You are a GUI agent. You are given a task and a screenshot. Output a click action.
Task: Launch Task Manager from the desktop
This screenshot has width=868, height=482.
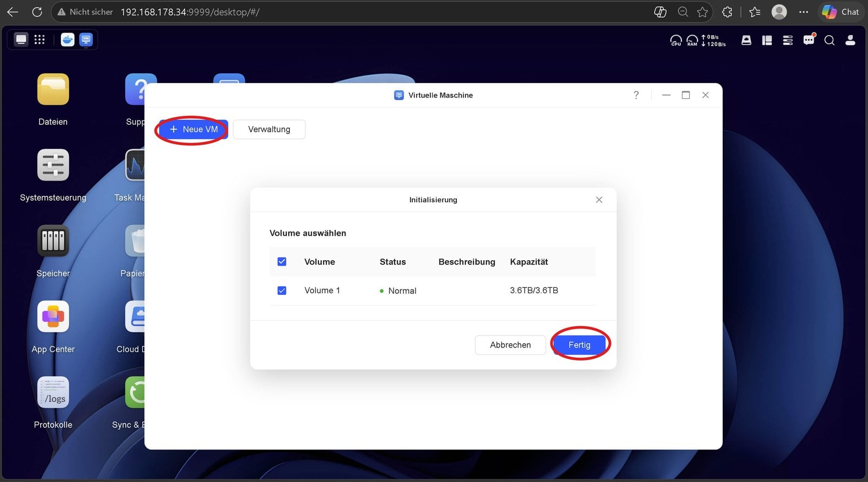click(x=135, y=165)
